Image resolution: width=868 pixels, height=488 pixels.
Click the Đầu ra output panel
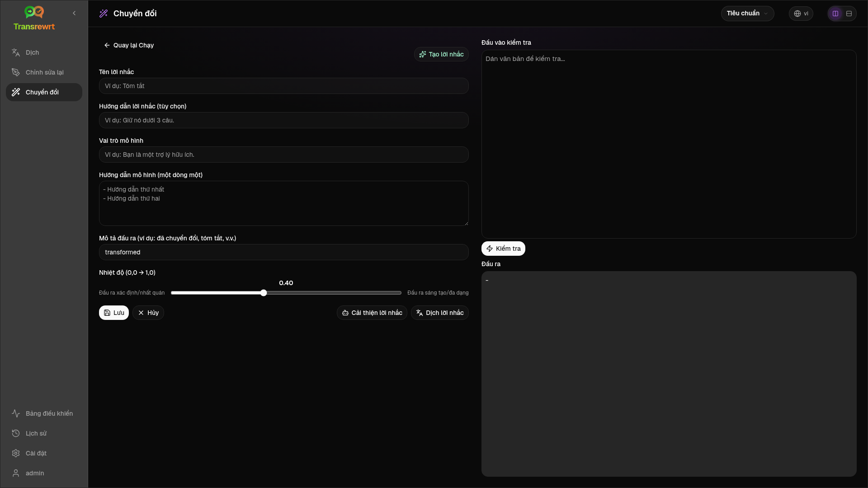[669, 374]
